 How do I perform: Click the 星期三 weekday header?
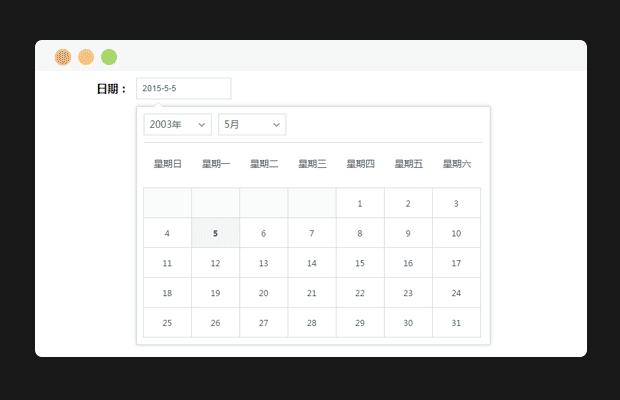[x=312, y=164]
